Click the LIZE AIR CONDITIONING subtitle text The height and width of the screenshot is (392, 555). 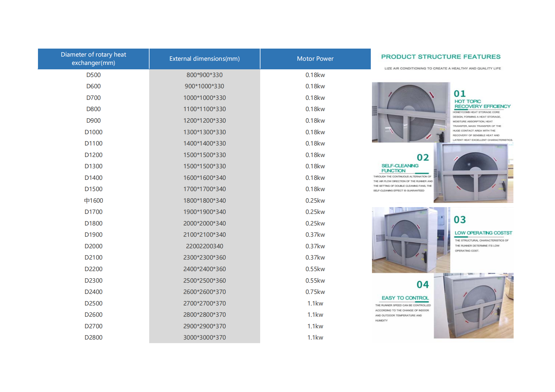click(x=443, y=68)
